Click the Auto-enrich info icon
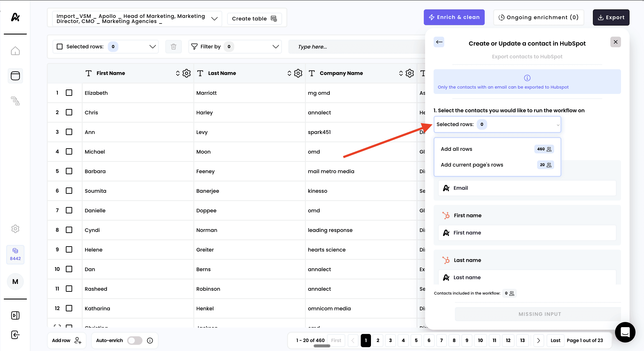The width and height of the screenshot is (644, 351). (x=150, y=341)
